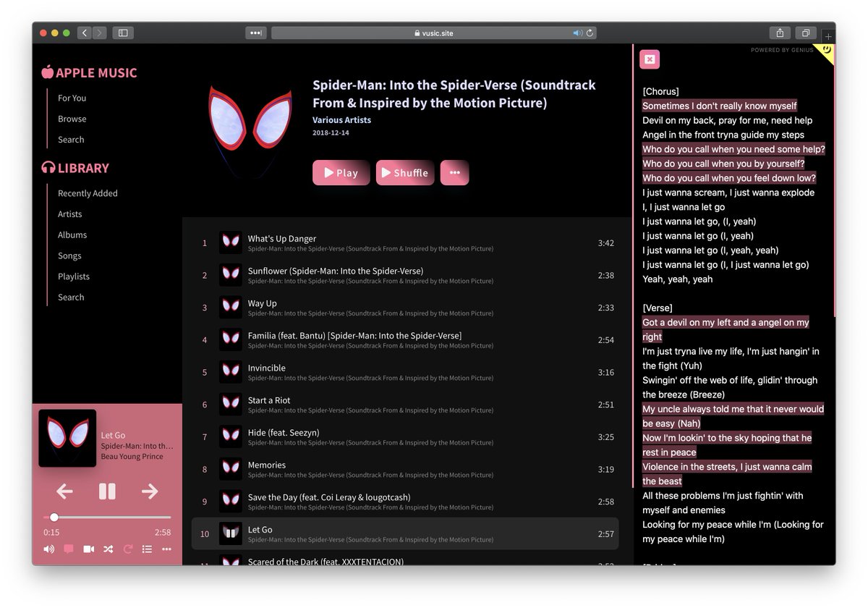Viewport: 868px width, 608px height.
Task: Play track Invincible
Action: coord(405,372)
